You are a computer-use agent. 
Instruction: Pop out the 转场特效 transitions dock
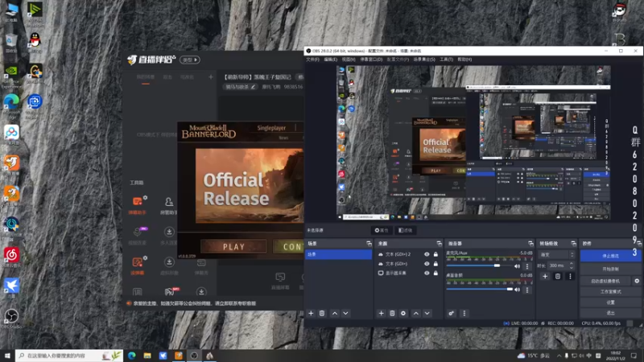(x=573, y=244)
